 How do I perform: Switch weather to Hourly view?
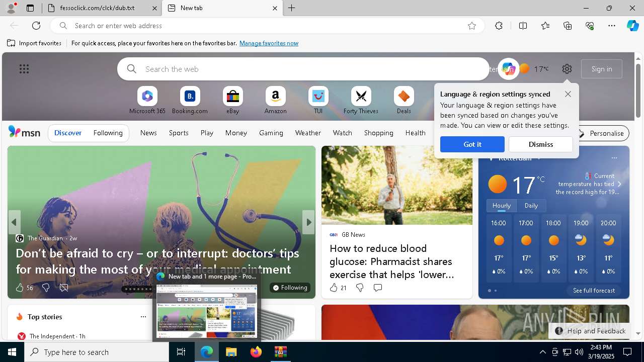[502, 206]
